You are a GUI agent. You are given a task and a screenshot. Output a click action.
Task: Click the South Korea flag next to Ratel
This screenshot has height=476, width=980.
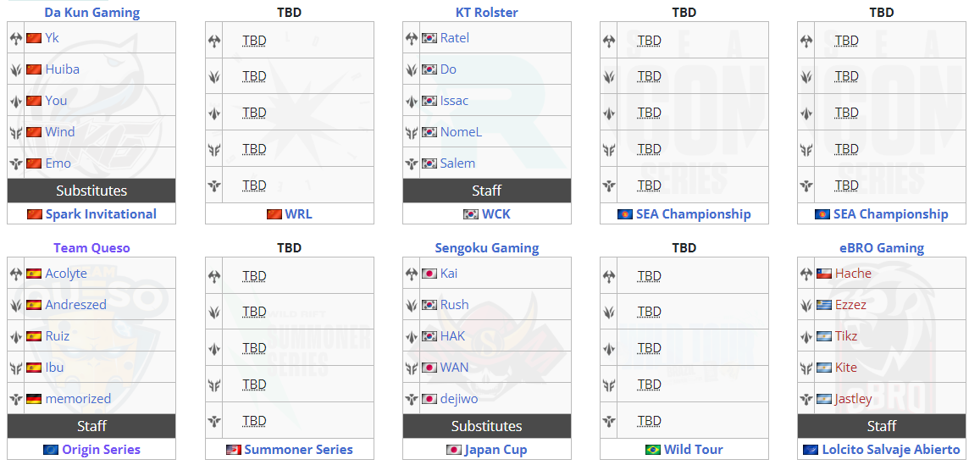(x=429, y=38)
